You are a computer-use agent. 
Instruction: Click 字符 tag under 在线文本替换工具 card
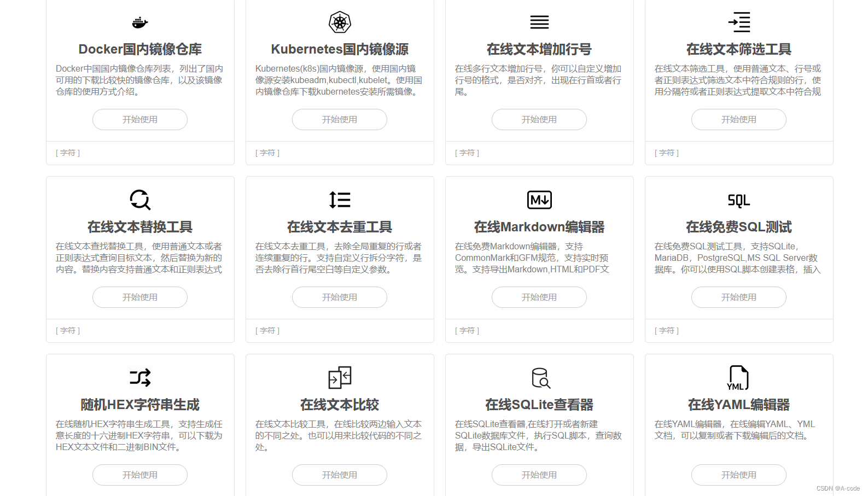[x=68, y=331]
